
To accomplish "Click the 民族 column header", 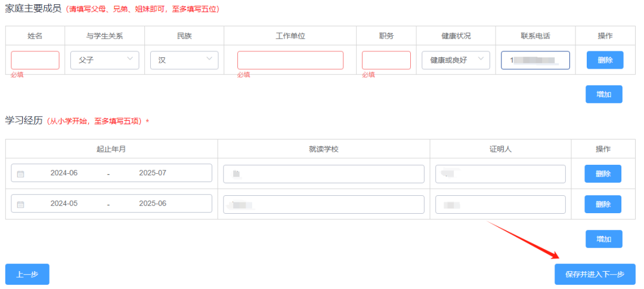I will 184,36.
